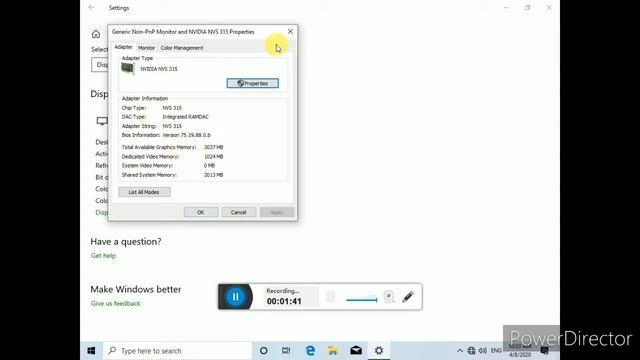Toggle the recorder webcam icon
This screenshot has height=360, width=640.
point(389,296)
